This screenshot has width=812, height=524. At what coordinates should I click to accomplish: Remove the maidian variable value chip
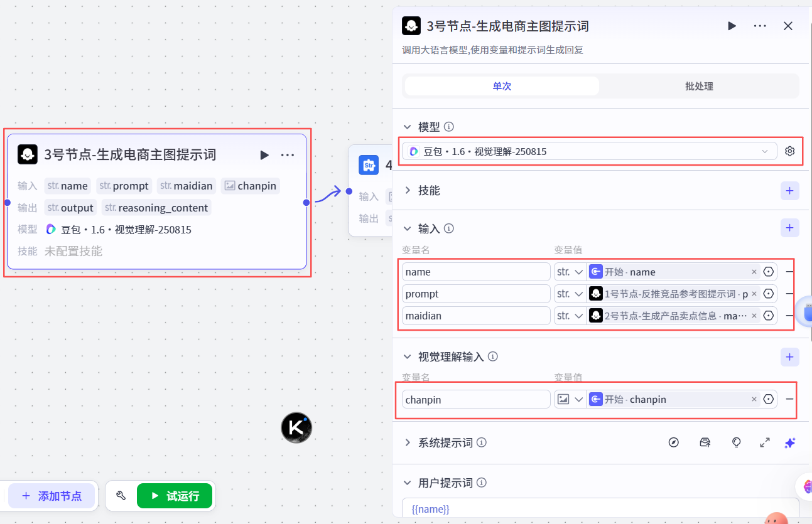tap(754, 316)
